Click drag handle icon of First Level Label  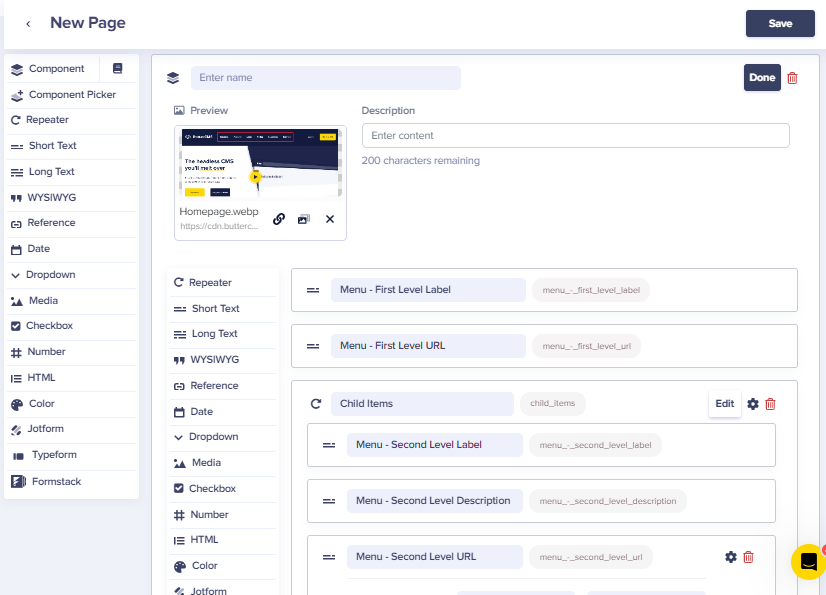[x=313, y=290]
